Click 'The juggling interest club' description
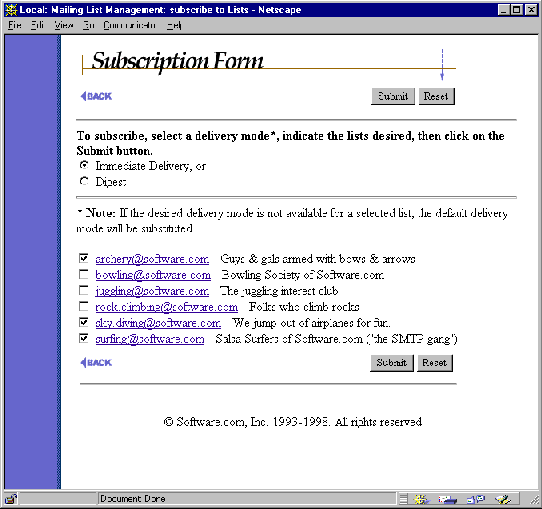 click(x=279, y=291)
